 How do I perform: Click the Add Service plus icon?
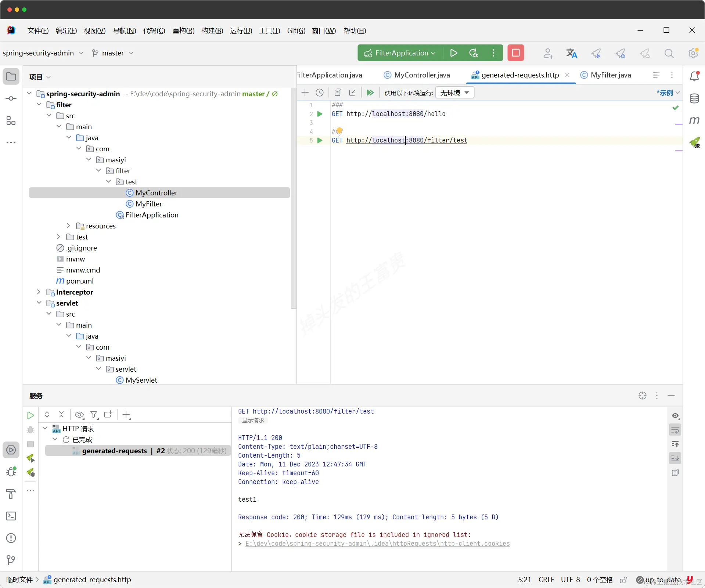click(126, 415)
